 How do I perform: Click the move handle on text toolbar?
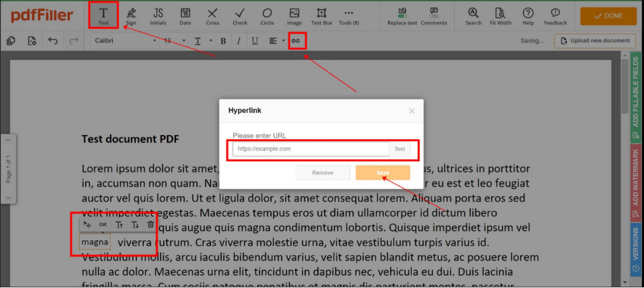[x=87, y=224]
